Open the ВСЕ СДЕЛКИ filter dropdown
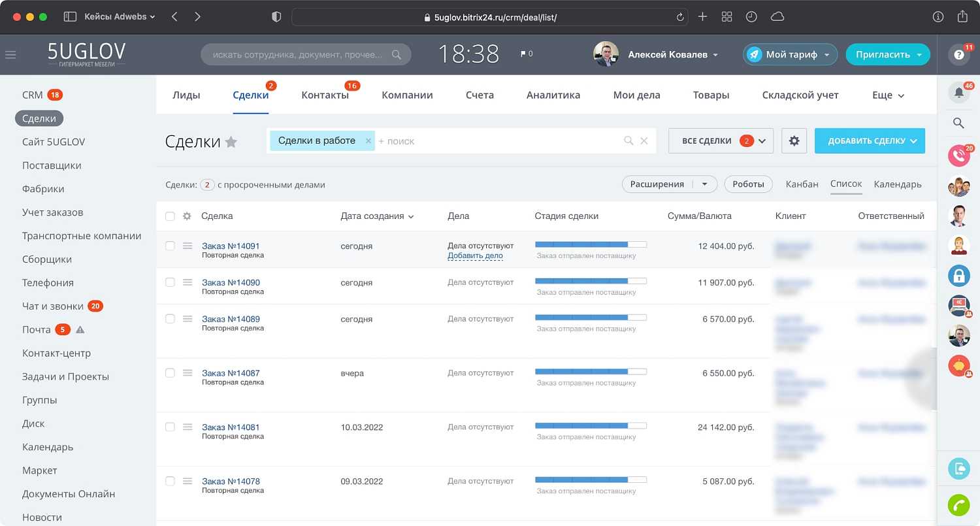The width and height of the screenshot is (980, 526). [x=721, y=140]
